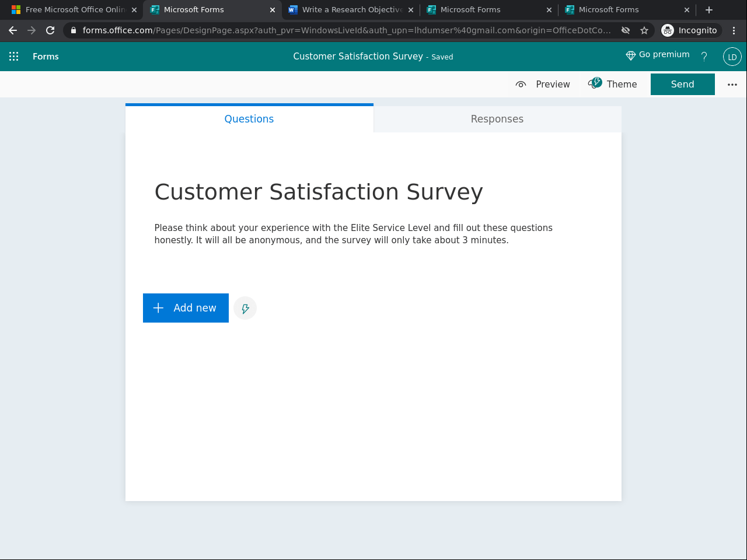Screen dimensions: 747x560
Task: Open more form options with the ellipsis
Action: click(732, 84)
